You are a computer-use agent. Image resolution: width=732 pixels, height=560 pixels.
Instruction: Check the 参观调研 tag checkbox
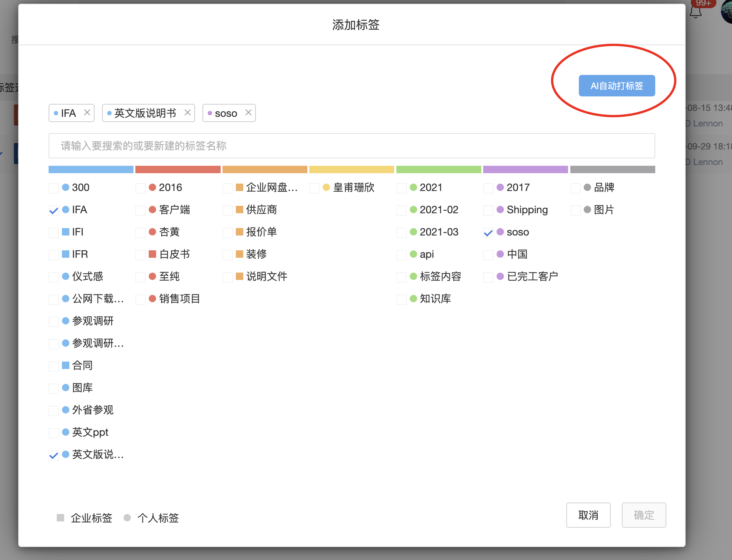54,322
